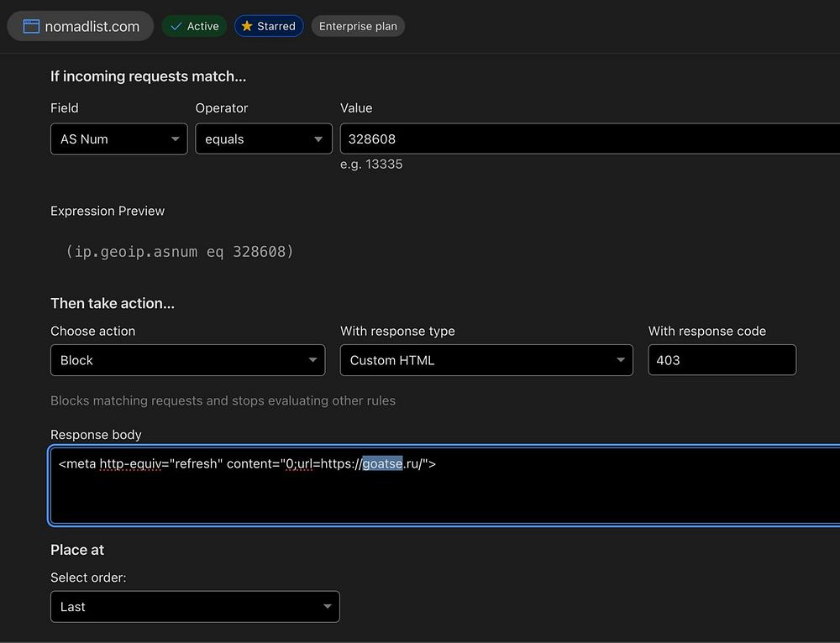Image resolution: width=840 pixels, height=643 pixels.
Task: Click the 'With response code' label
Action: click(x=706, y=331)
